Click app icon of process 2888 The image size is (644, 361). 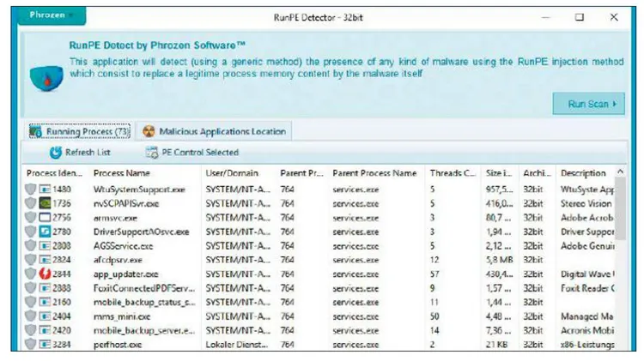pos(45,288)
